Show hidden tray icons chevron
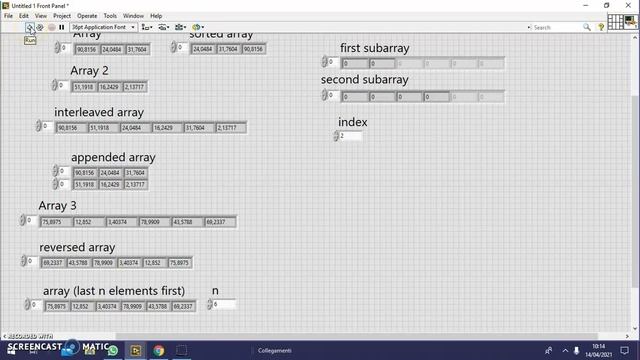Image resolution: width=640 pixels, height=360 pixels. 565,350
